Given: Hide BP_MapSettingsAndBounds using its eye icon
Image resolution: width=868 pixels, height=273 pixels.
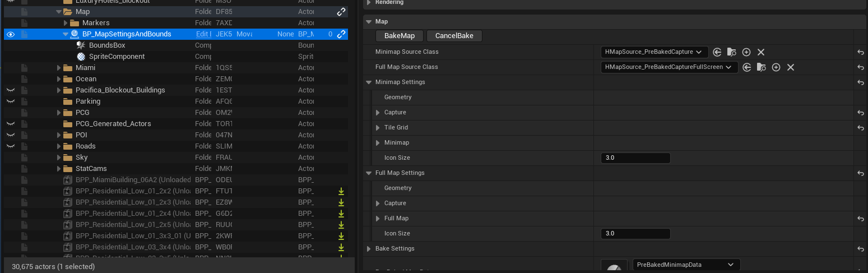Looking at the screenshot, I should click(10, 34).
